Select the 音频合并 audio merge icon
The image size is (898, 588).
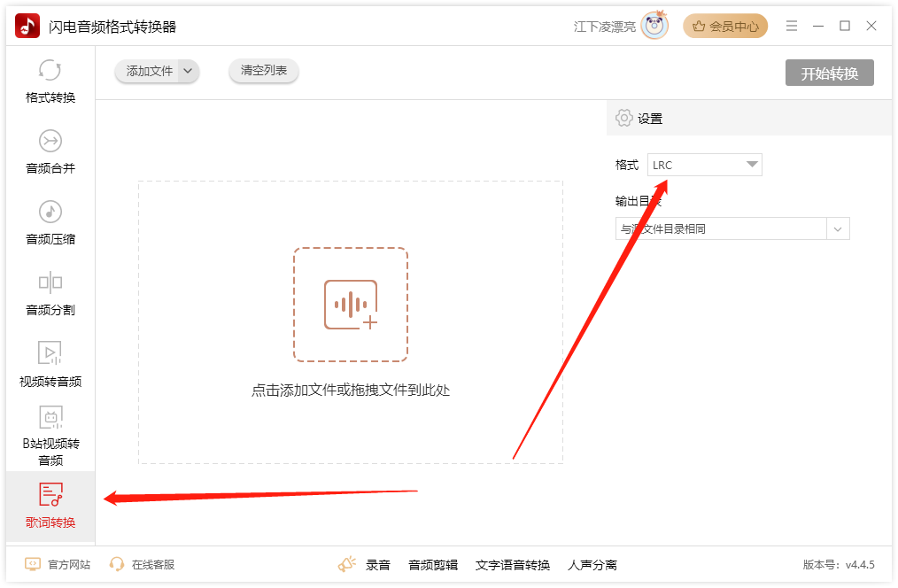[x=50, y=142]
